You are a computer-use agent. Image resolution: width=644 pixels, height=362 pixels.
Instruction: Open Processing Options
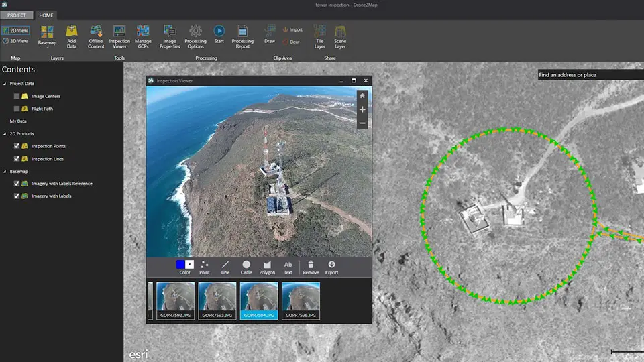[195, 36]
